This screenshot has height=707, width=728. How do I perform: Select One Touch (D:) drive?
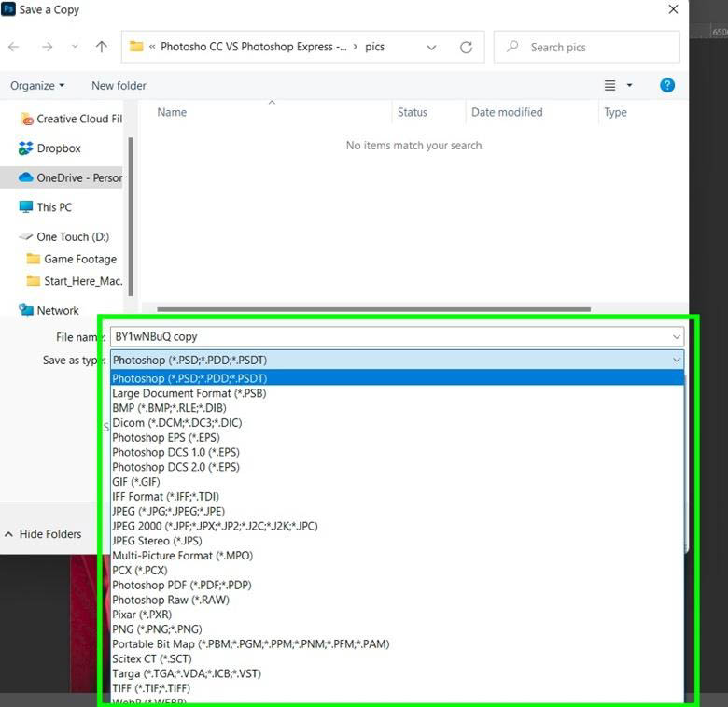(64, 237)
